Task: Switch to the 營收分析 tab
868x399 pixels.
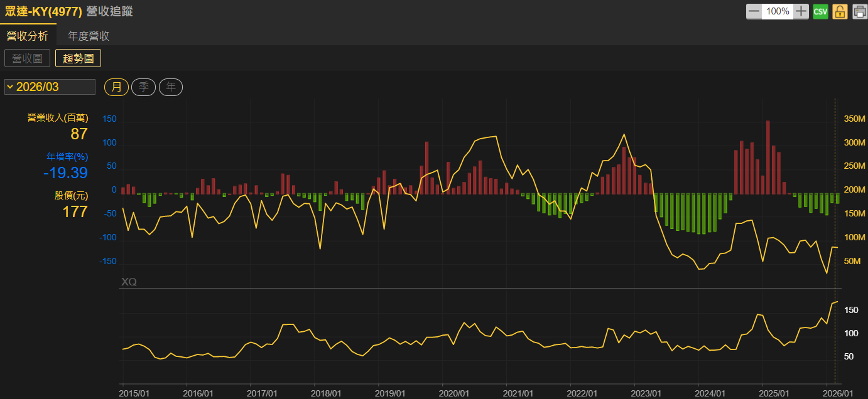Action: [28, 36]
